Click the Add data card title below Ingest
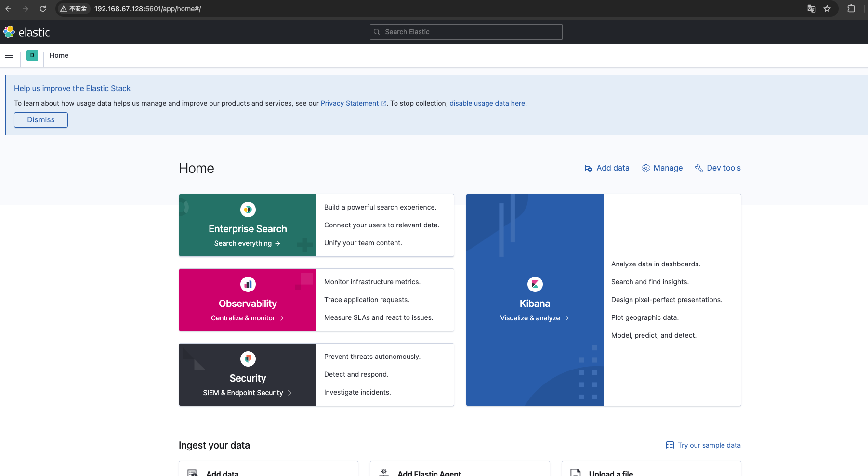Screen dimensions: 868x476 223,473
